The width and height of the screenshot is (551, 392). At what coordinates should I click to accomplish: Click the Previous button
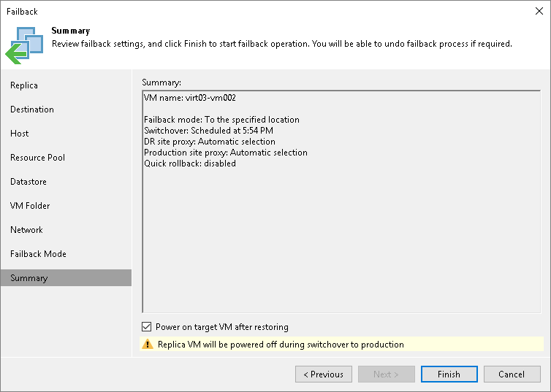click(323, 374)
